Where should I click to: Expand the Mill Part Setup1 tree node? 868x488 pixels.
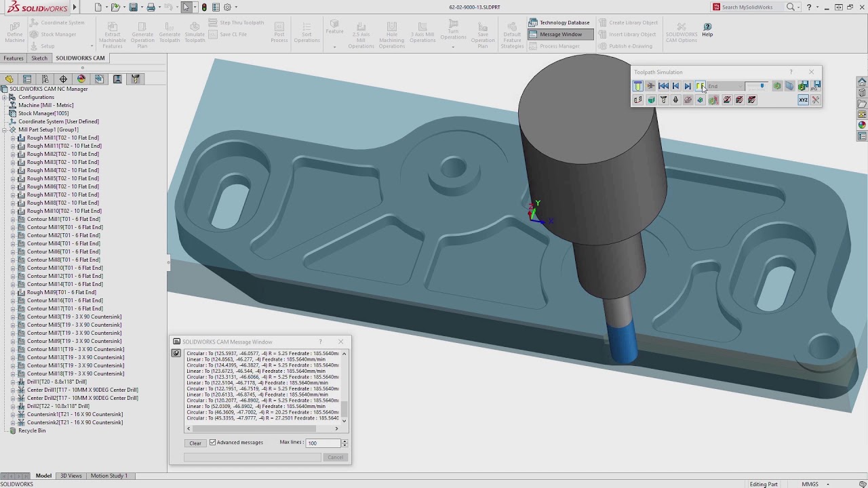tap(4, 129)
